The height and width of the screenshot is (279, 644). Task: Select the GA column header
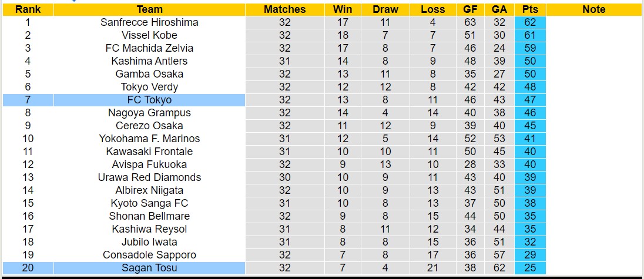[x=499, y=9]
